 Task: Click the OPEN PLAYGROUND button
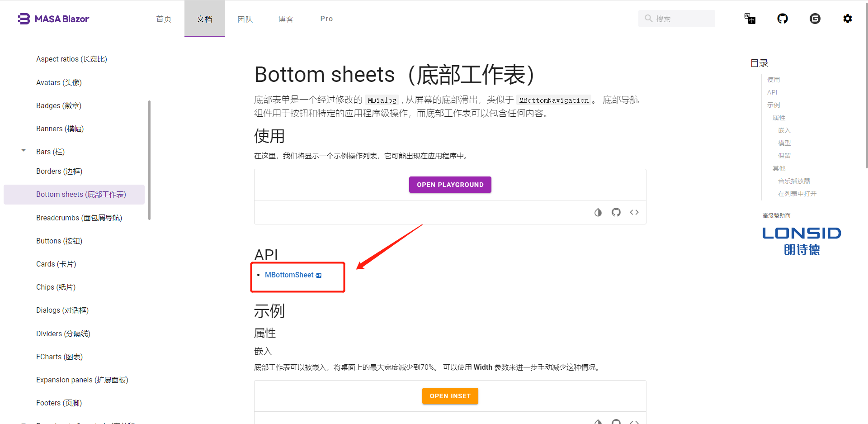(450, 185)
